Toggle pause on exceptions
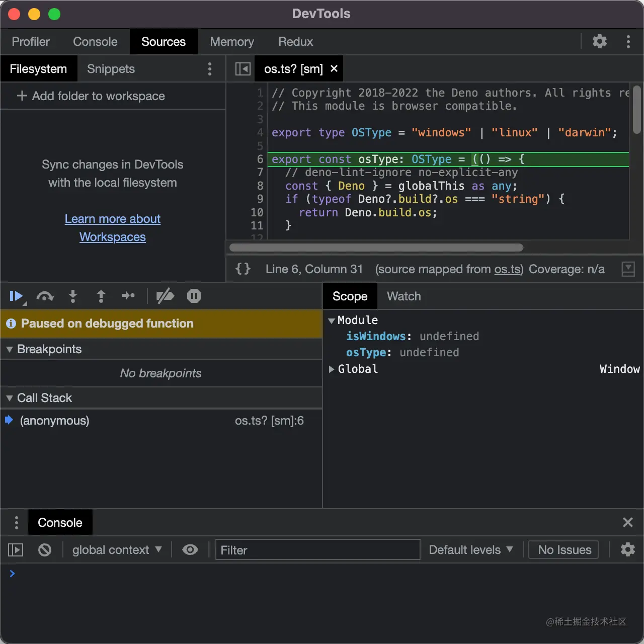The width and height of the screenshot is (644, 644). pyautogui.click(x=194, y=296)
